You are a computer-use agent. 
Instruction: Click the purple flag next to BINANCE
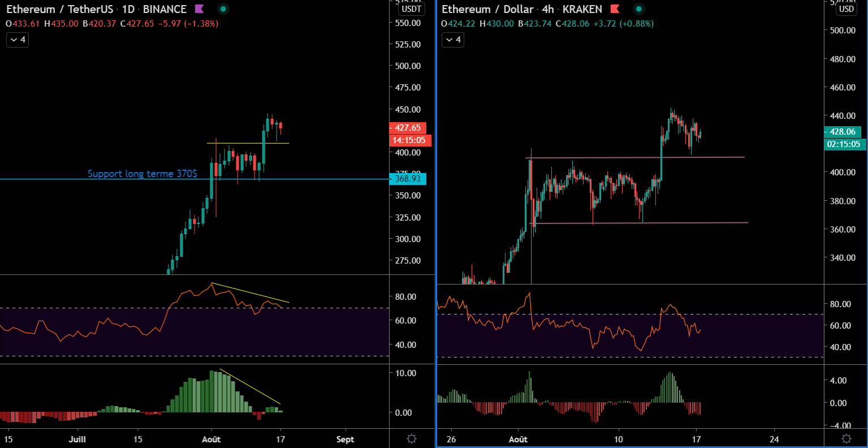[x=199, y=9]
